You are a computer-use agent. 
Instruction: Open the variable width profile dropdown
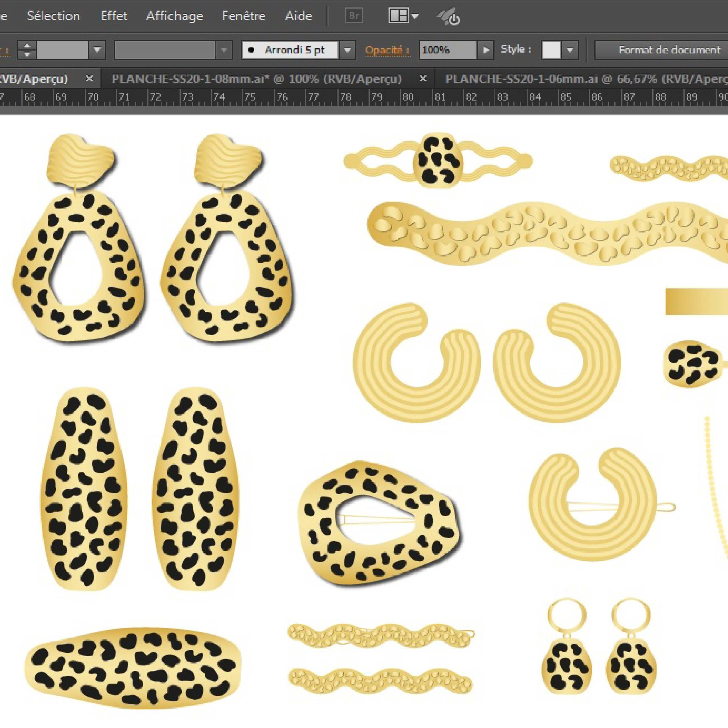click(224, 50)
